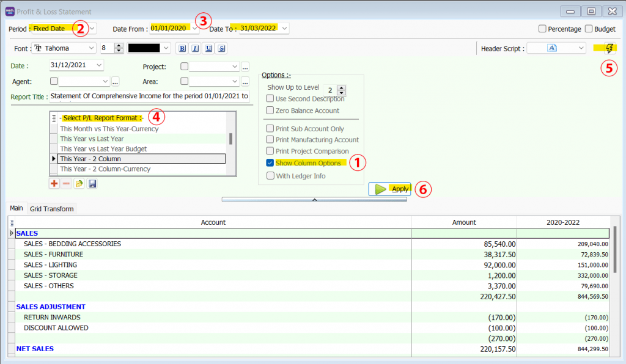Toggle Underline font formatting button

pos(208,48)
